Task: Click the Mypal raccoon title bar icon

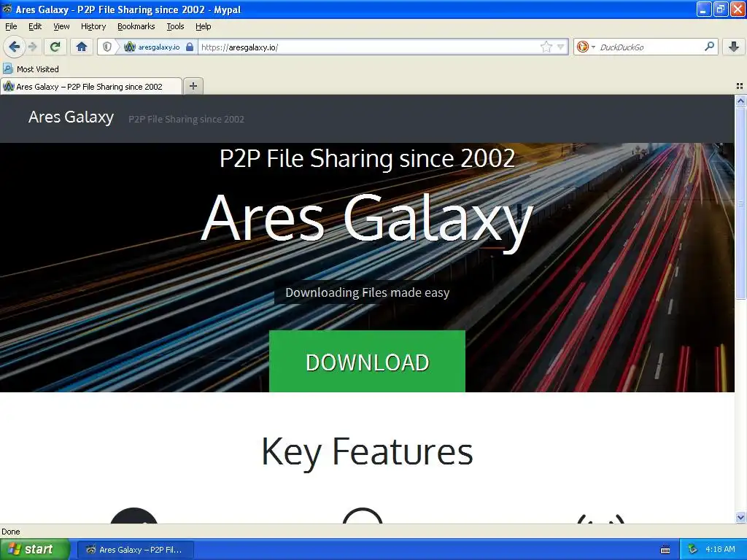Action: pyautogui.click(x=7, y=9)
